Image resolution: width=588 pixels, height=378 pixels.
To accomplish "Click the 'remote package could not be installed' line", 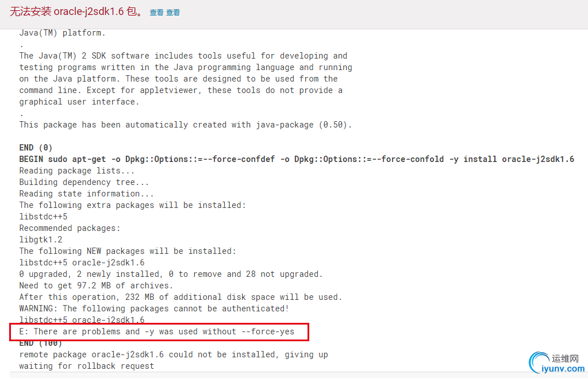I will pyautogui.click(x=174, y=354).
